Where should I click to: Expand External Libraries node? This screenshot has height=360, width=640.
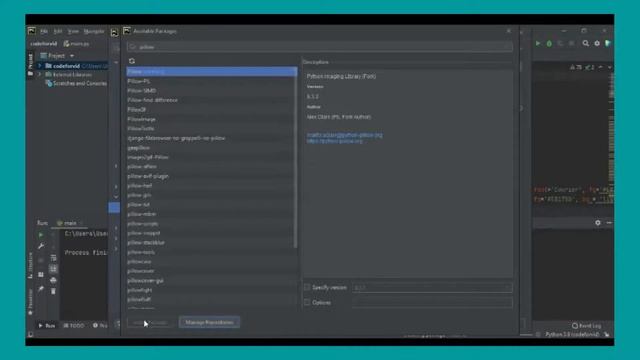(x=40, y=75)
